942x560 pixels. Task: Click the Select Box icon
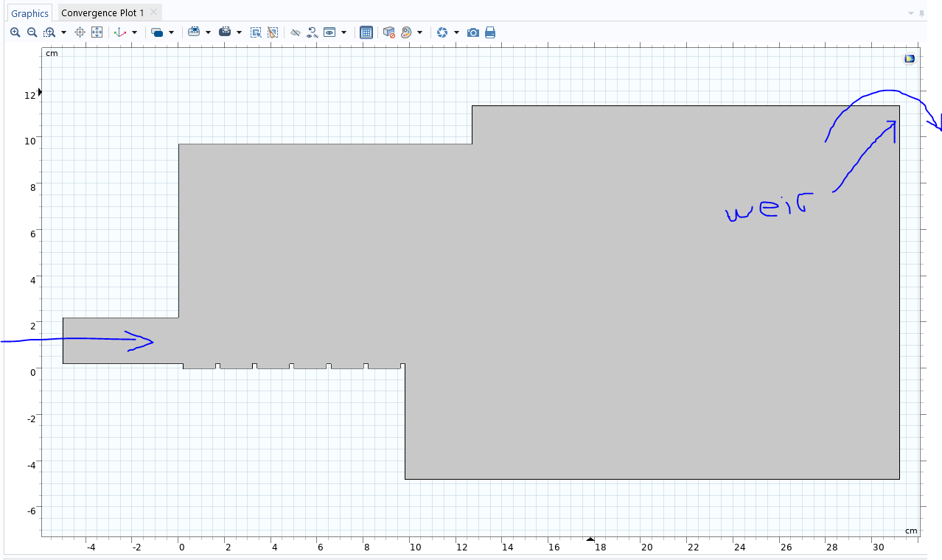coord(256,32)
